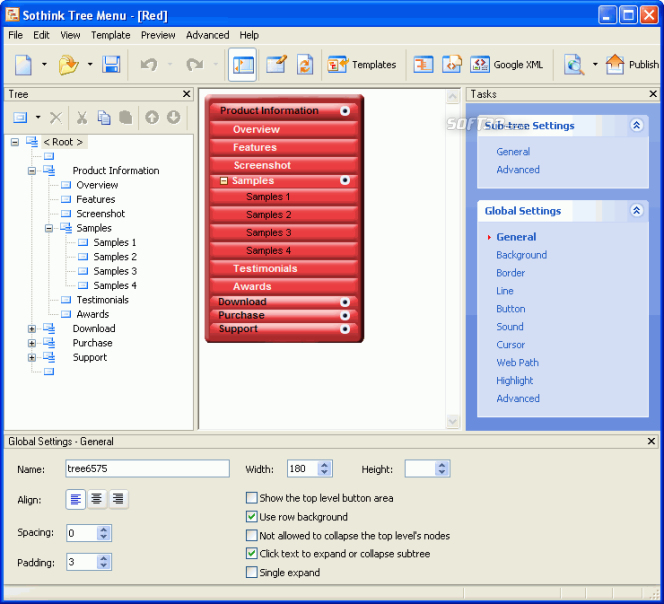Click the Move Up arrow icon
Image resolution: width=664 pixels, height=604 pixels.
pyautogui.click(x=152, y=117)
